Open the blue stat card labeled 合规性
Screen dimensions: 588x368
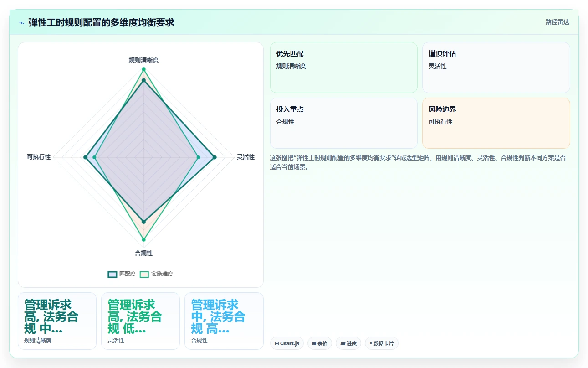[224, 321]
